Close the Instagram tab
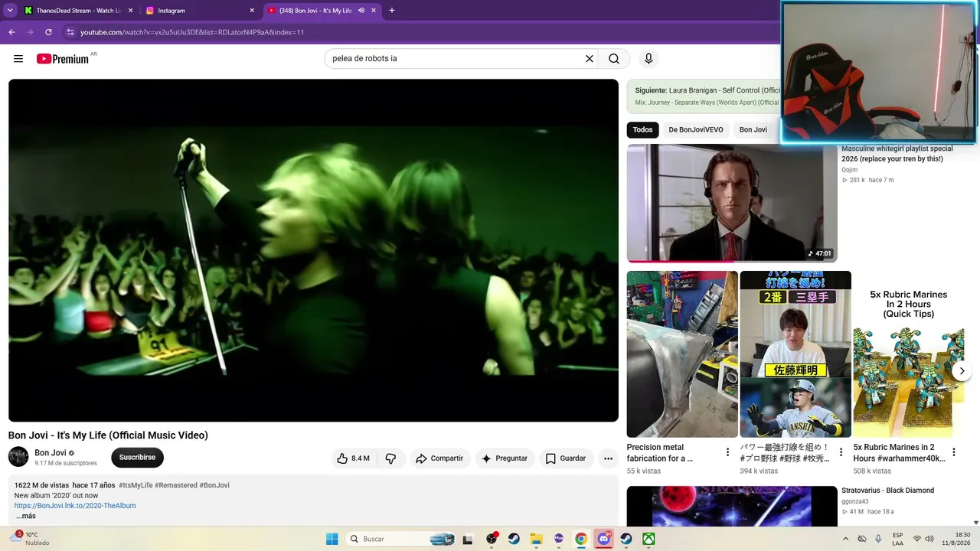980x551 pixels. [252, 11]
